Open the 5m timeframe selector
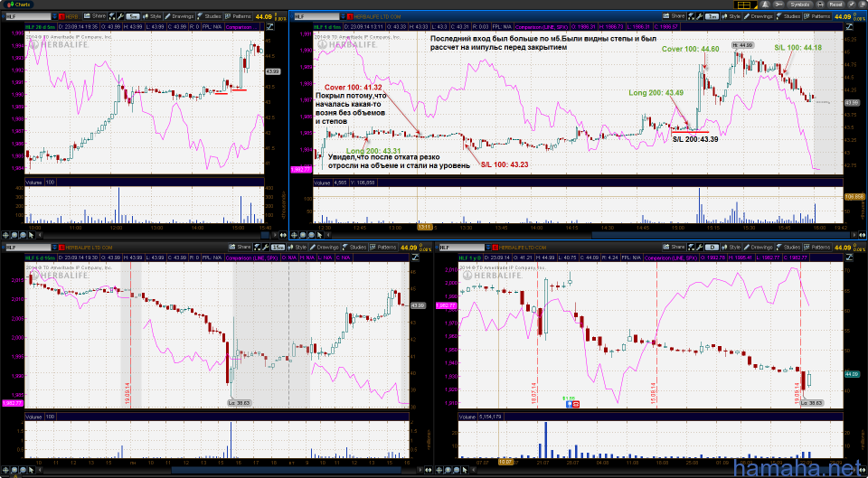The image size is (868, 478). point(133,16)
